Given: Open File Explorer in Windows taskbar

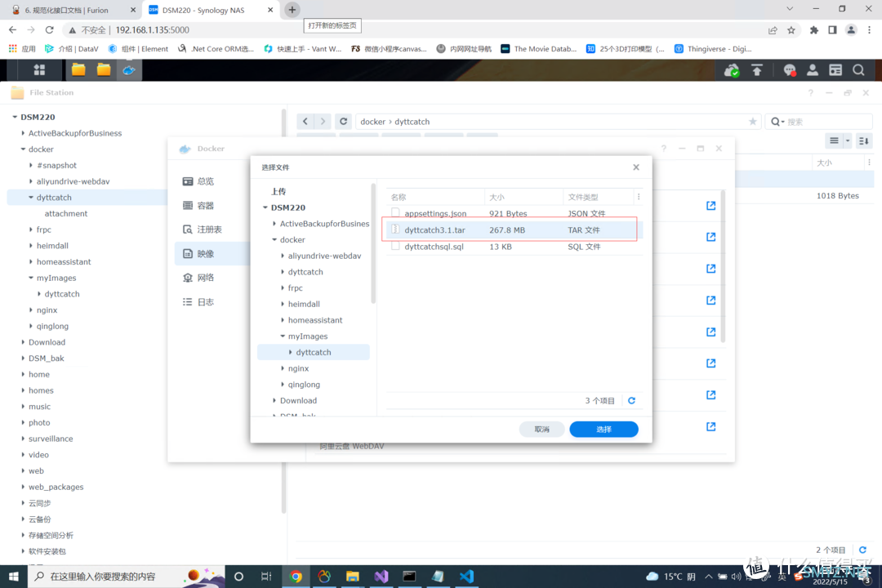Looking at the screenshot, I should 353,577.
